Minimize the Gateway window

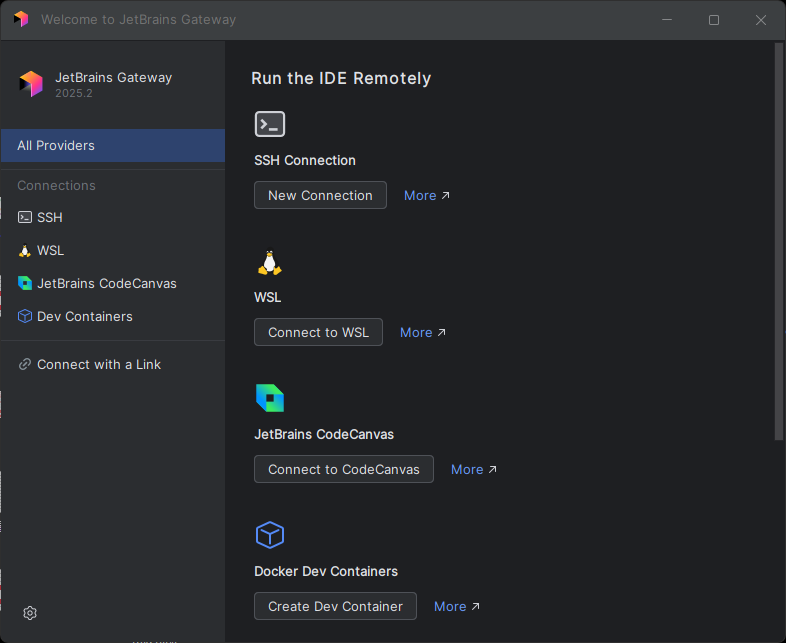tap(667, 20)
